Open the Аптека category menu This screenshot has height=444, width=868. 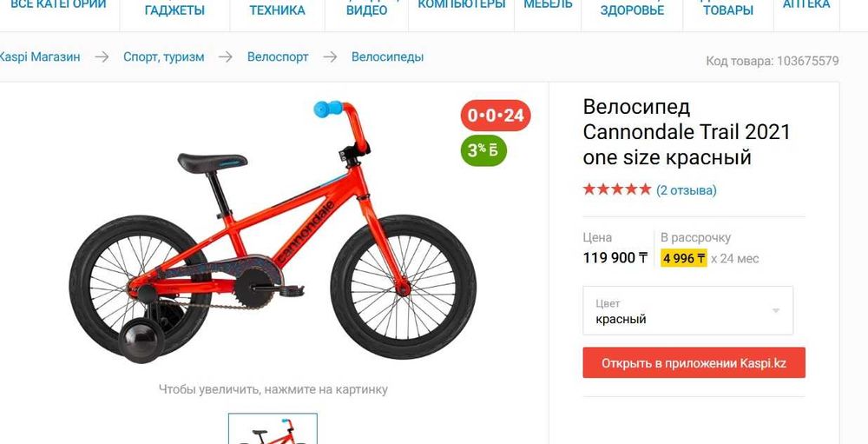[x=806, y=5]
